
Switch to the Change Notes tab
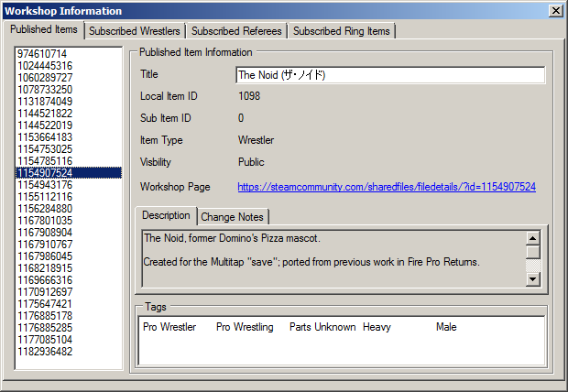[x=233, y=217]
